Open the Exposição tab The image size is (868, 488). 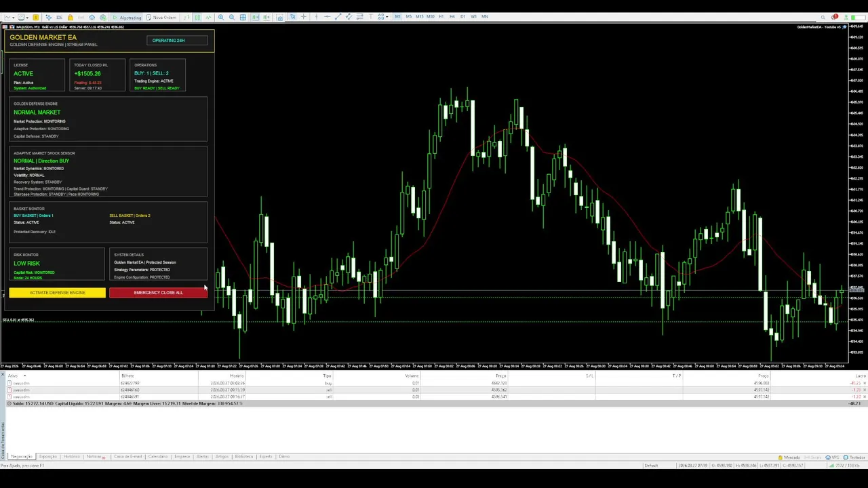click(48, 457)
